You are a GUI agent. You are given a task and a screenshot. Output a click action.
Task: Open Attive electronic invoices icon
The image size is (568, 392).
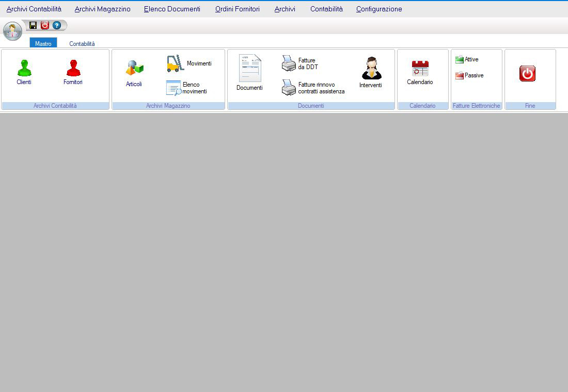point(460,59)
